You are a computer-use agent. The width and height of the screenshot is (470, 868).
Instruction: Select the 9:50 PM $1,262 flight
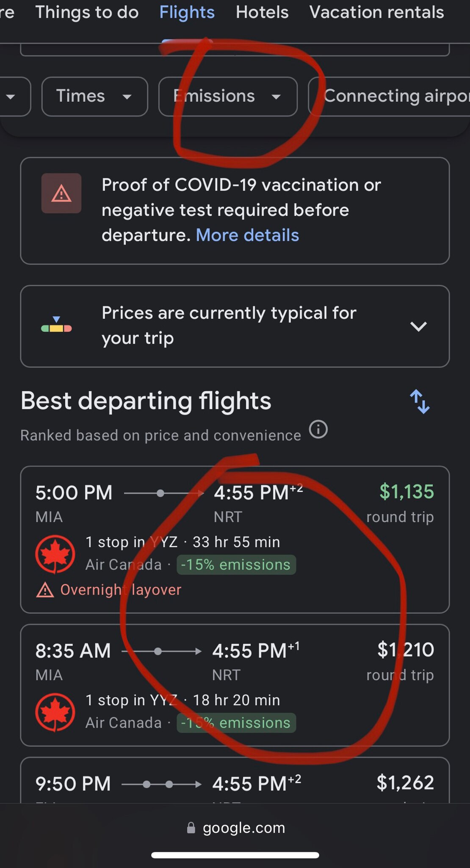coord(235,780)
